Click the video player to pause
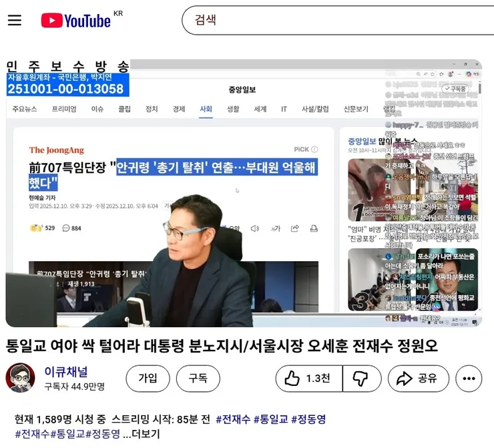 [x=244, y=193]
